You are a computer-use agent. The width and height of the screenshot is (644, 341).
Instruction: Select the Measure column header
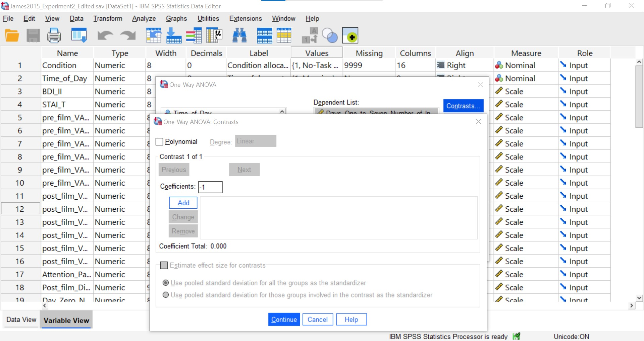click(526, 53)
